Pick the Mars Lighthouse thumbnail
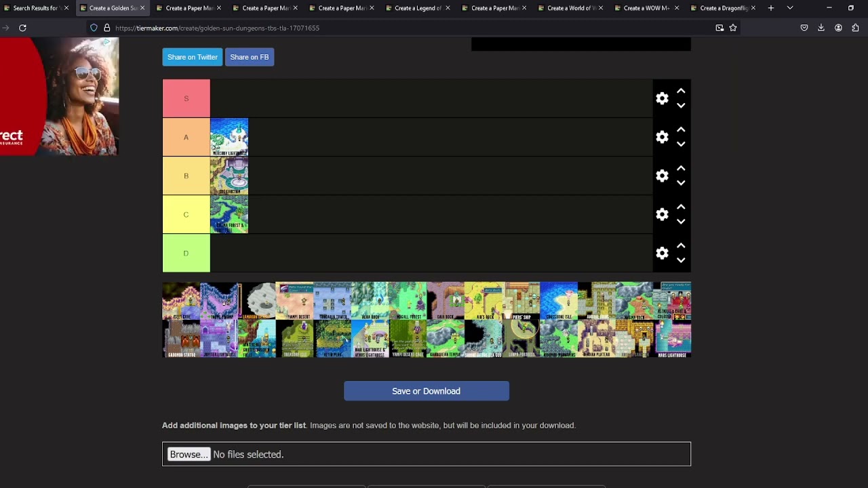Screen dimensions: 868x488 click(673, 339)
